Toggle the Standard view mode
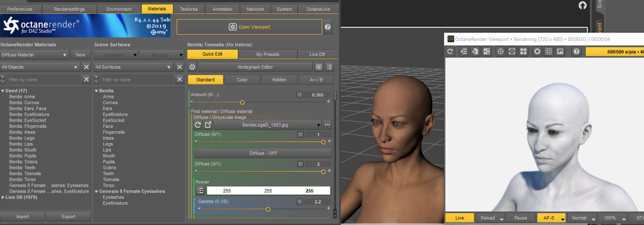Screen dimensions: 644x225 tap(205, 80)
